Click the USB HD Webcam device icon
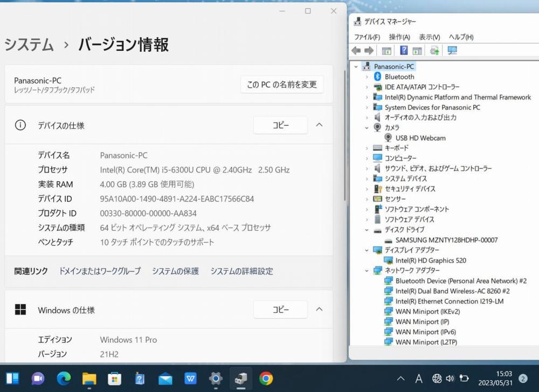Image resolution: width=539 pixels, height=392 pixels. [x=388, y=138]
